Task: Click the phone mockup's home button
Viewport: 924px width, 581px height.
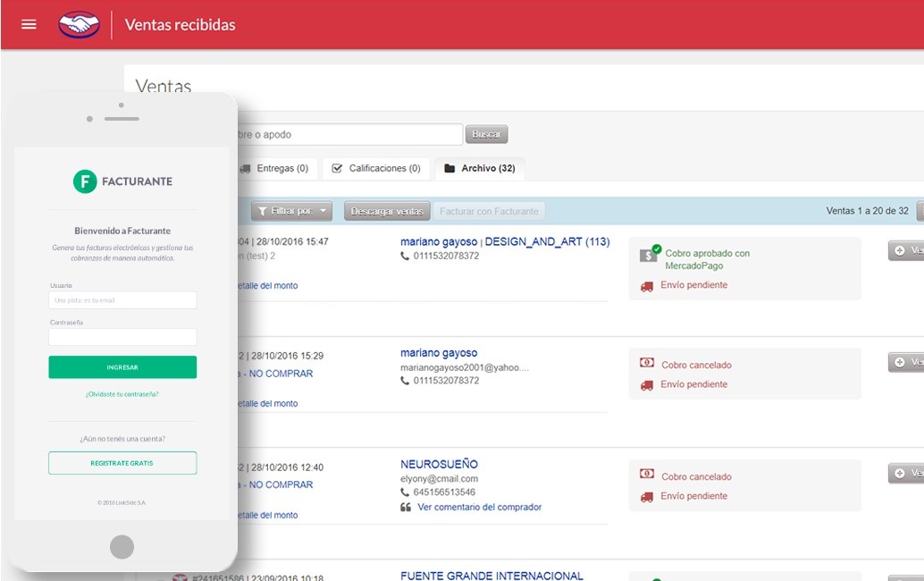Action: point(122,547)
